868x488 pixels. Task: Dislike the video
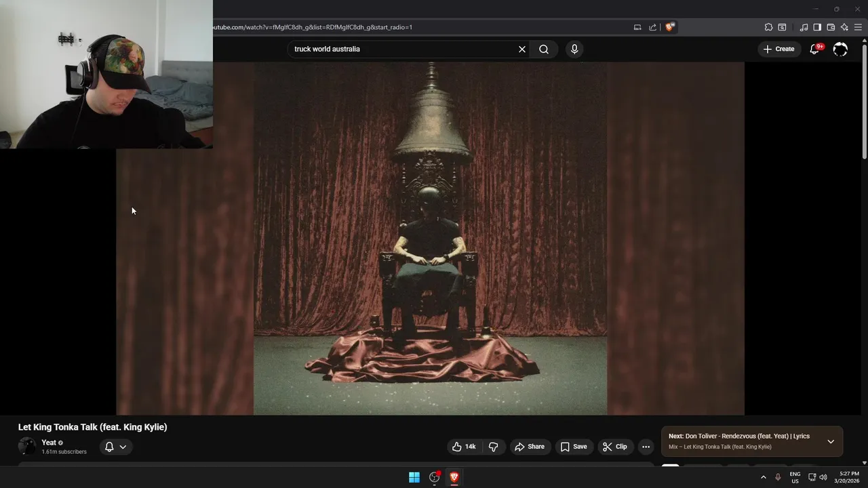[x=494, y=447]
